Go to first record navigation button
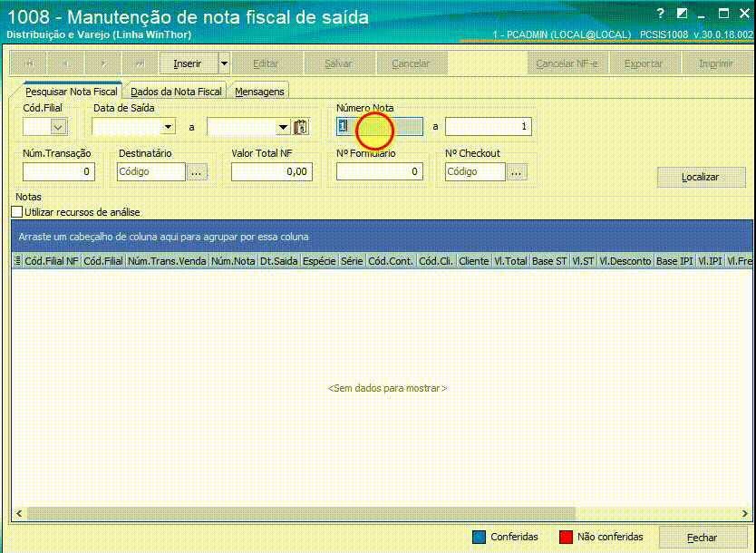 (x=28, y=63)
